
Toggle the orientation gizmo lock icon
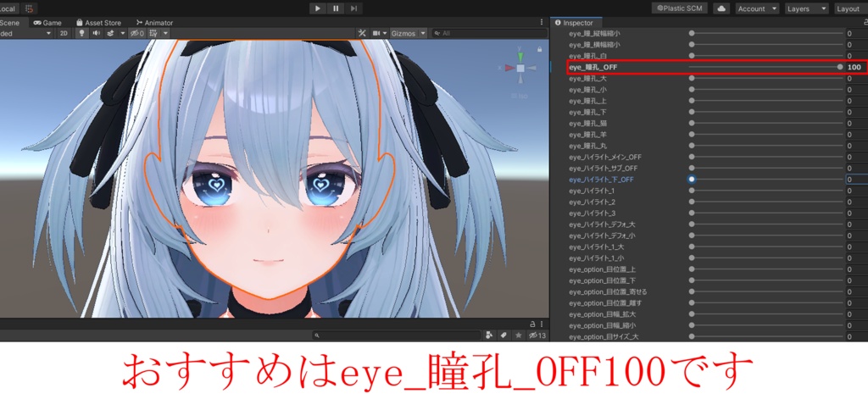[539, 49]
